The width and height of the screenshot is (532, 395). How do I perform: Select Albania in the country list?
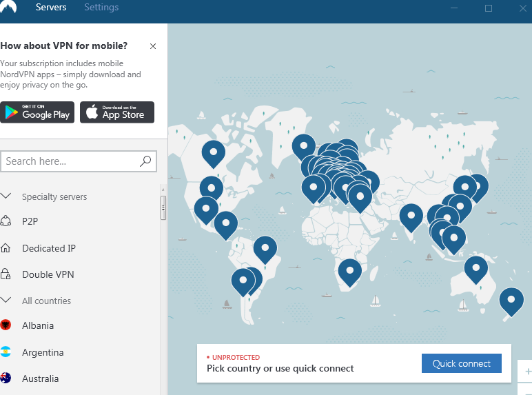click(x=38, y=325)
